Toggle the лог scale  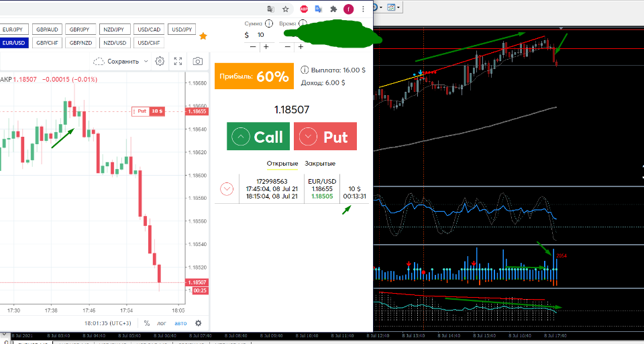click(x=162, y=323)
